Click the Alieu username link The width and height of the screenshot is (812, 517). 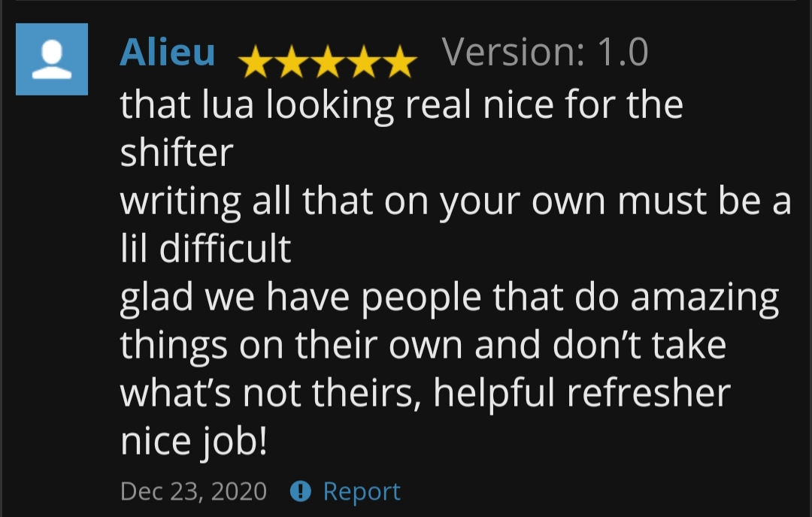click(x=167, y=53)
